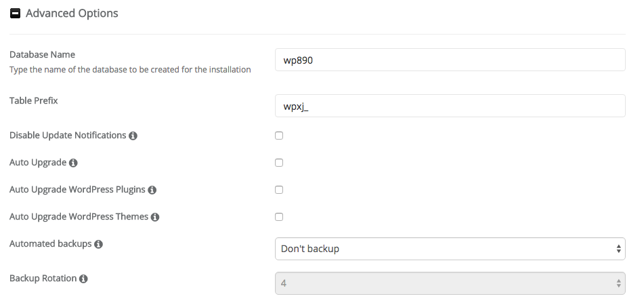The width and height of the screenshot is (644, 307).
Task: Tick the Auto Upgrade checkbox
Action: click(279, 163)
